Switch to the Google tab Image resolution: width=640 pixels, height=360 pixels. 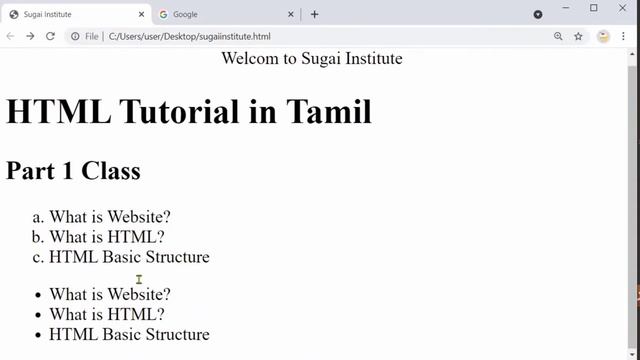(x=226, y=14)
